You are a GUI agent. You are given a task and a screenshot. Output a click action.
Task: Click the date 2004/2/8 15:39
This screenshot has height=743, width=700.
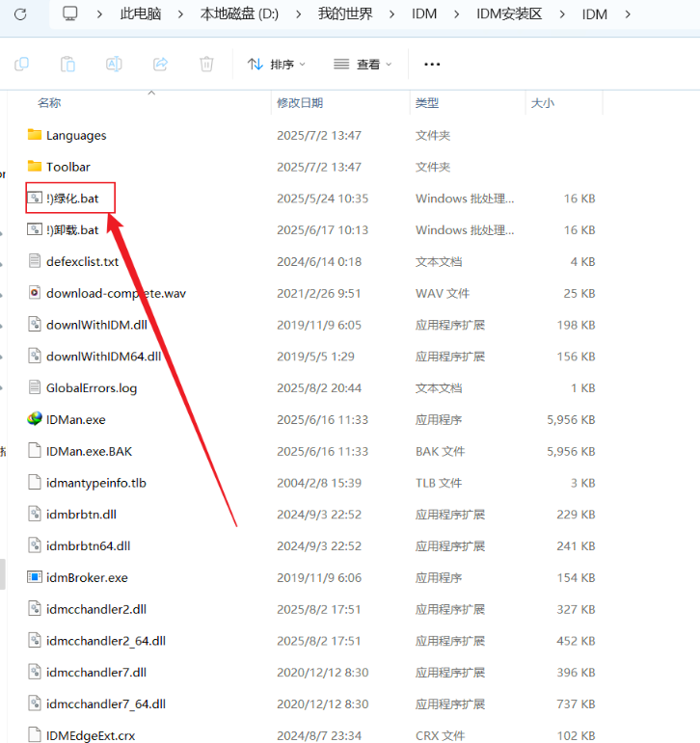pyautogui.click(x=319, y=483)
